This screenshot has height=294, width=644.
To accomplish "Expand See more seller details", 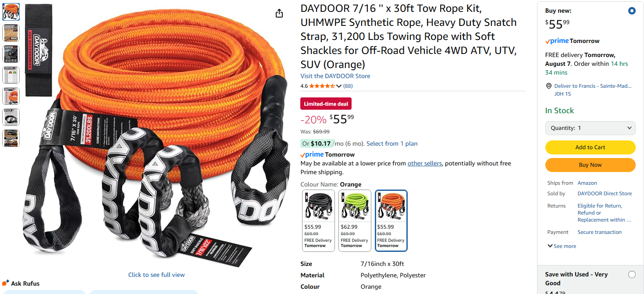I will [x=562, y=246].
